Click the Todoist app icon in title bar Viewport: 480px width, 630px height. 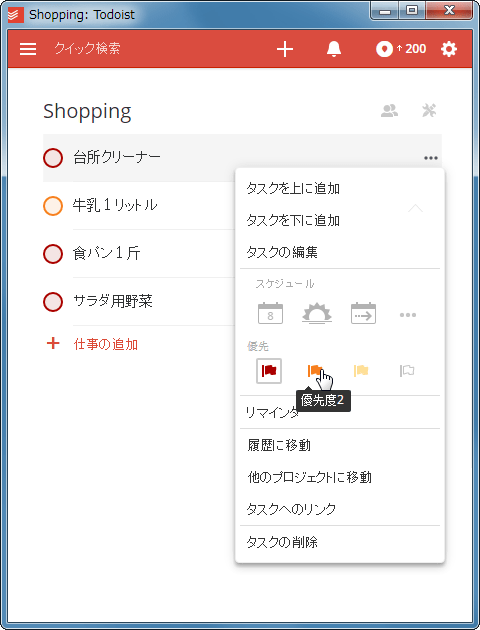(16, 15)
